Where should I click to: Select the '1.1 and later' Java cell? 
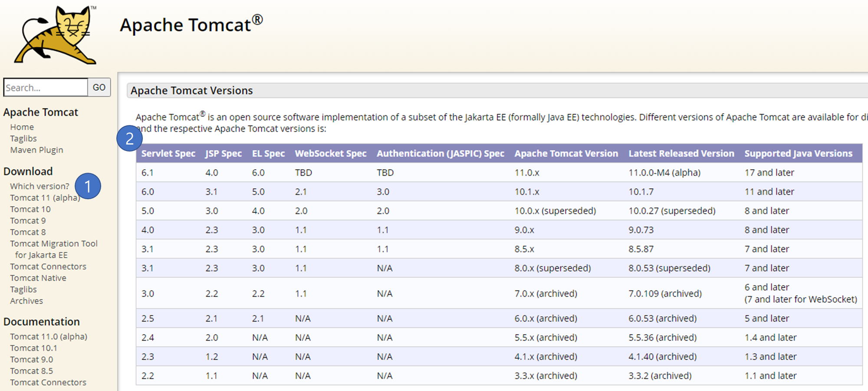(771, 375)
